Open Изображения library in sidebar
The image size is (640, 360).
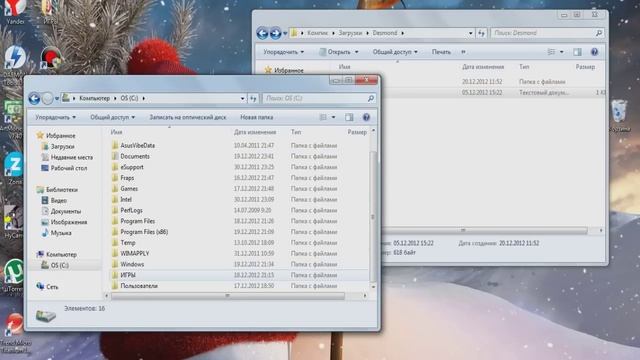pos(69,222)
